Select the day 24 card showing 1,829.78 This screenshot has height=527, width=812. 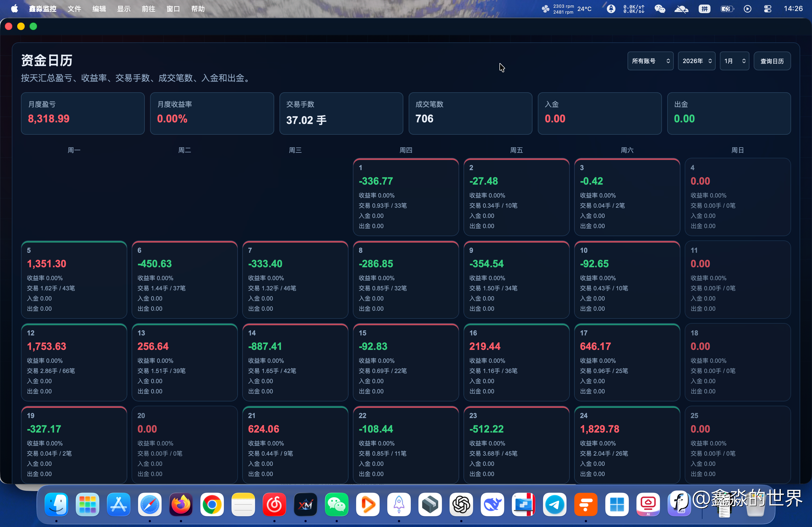pyautogui.click(x=627, y=445)
